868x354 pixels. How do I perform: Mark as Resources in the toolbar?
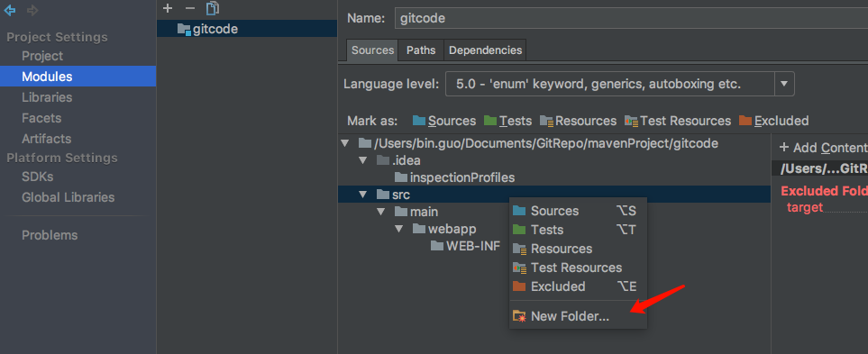(x=578, y=121)
